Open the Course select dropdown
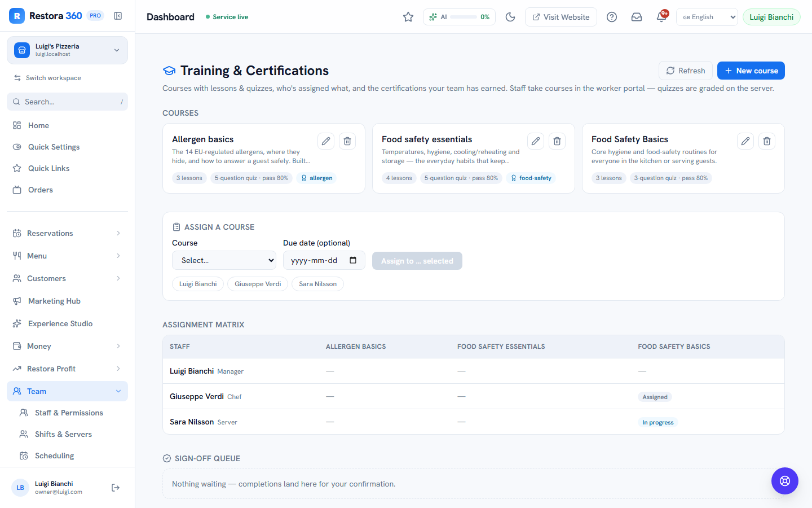812x508 pixels. pyautogui.click(x=224, y=260)
